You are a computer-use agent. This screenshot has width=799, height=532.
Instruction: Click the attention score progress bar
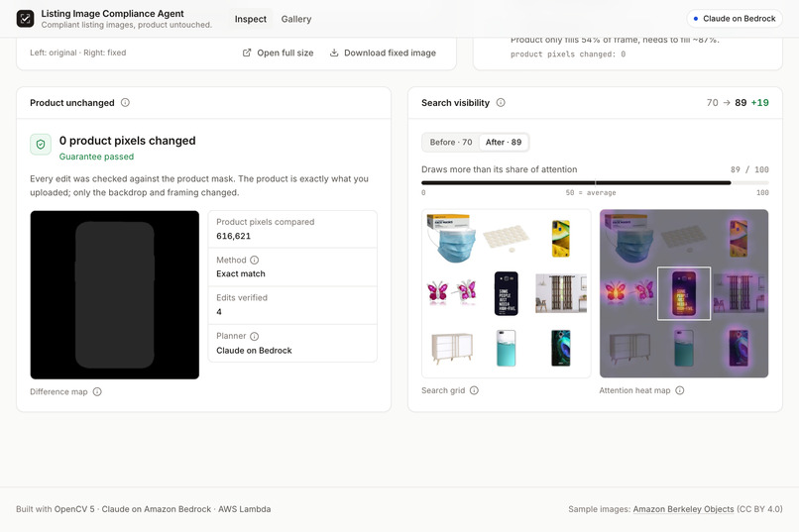pyautogui.click(x=595, y=182)
